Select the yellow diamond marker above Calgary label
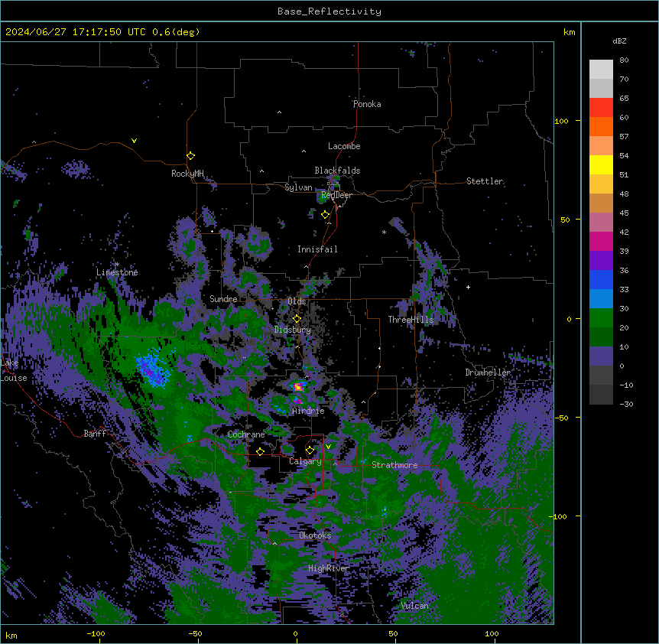 [310, 450]
